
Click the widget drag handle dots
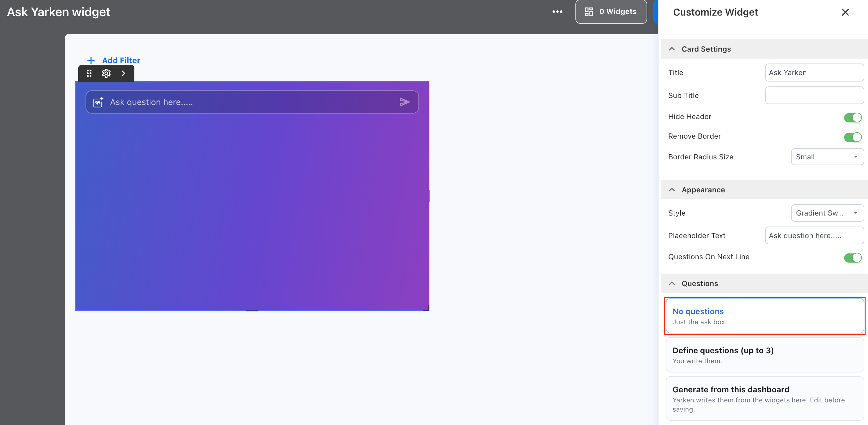click(x=89, y=73)
